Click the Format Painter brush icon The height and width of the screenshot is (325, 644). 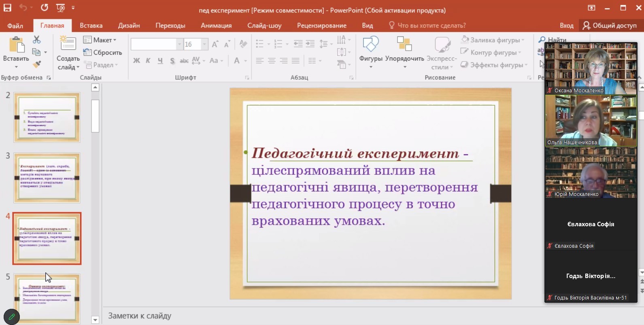[37, 64]
